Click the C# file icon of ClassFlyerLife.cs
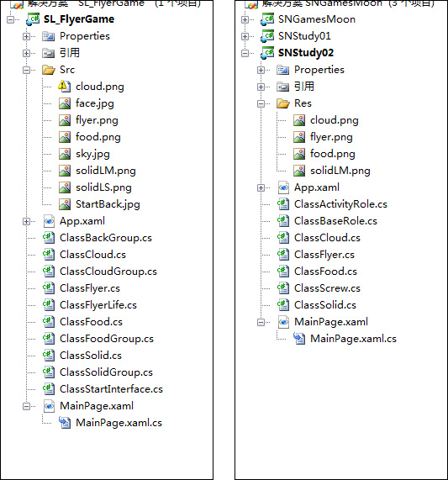 [49, 305]
